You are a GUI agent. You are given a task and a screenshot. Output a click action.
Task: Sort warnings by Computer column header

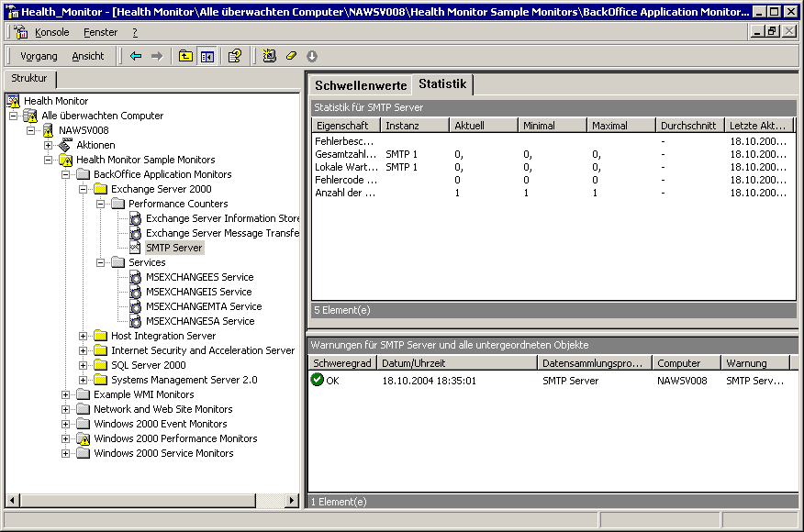point(687,363)
